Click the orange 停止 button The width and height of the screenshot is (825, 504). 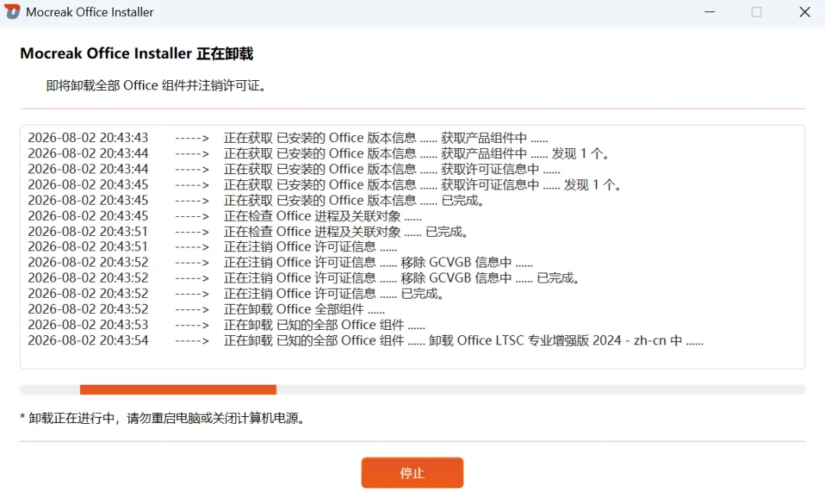(412, 473)
